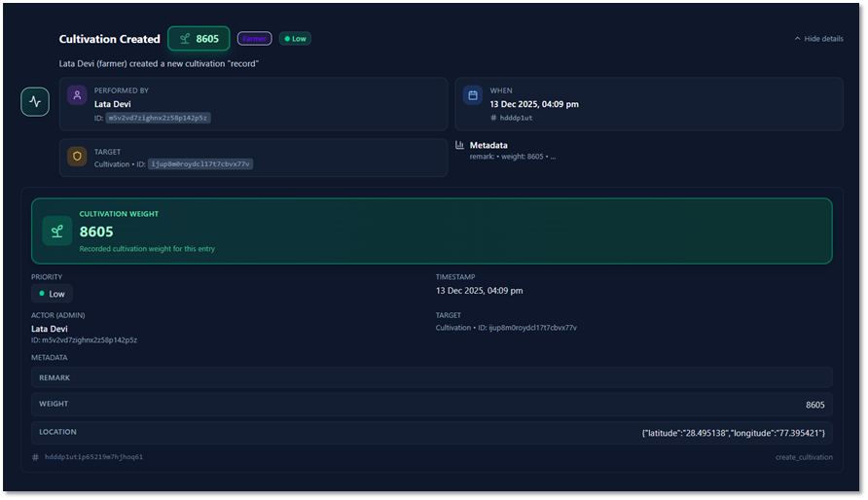
Task: Click performer ID code m5v2vd7zighnx2z58p142p5z
Action: [159, 117]
